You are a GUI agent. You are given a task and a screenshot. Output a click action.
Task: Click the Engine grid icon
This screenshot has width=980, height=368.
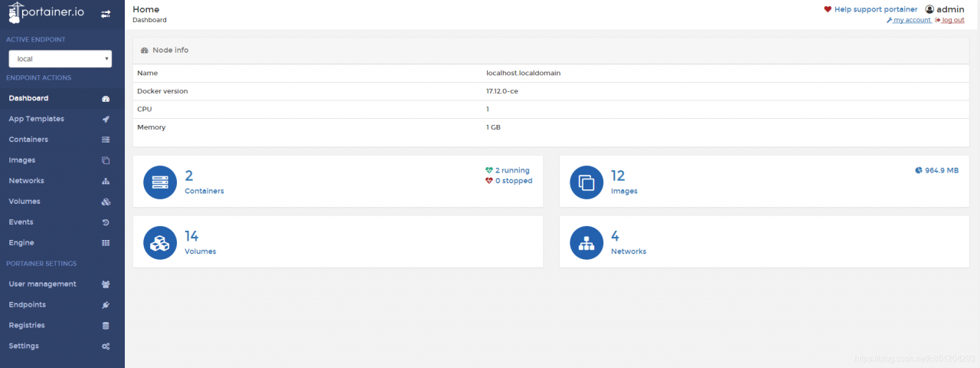tap(106, 243)
